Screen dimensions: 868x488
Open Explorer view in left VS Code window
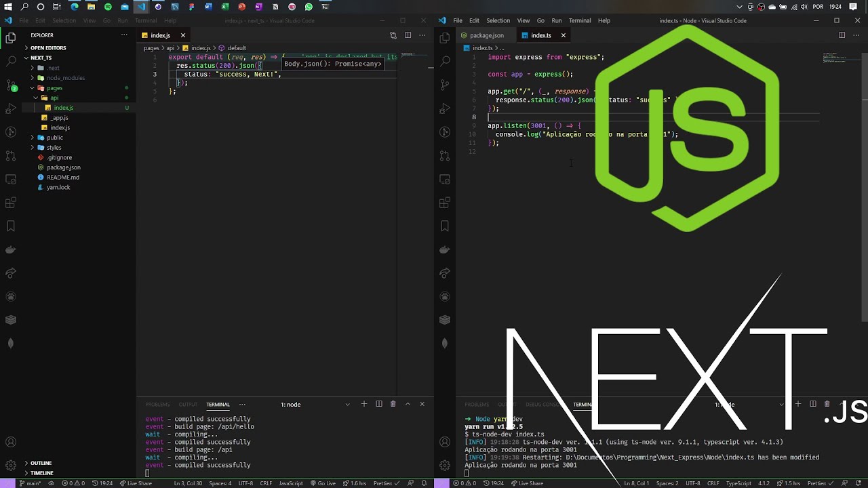coord(10,38)
